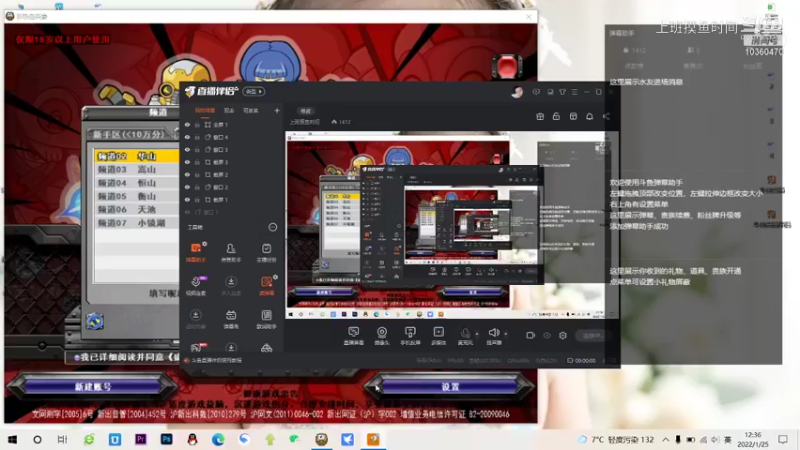Image resolution: width=800 pixels, height=450 pixels.
Task: Open Microsoft Edge from the taskbar
Action: click(218, 439)
